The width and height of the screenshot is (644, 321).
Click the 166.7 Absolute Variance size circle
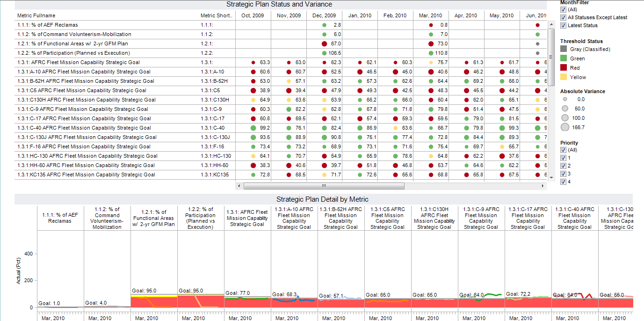[565, 127]
